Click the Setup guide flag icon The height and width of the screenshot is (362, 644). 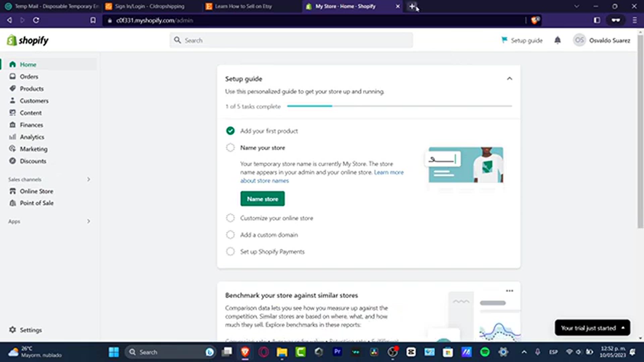[504, 40]
